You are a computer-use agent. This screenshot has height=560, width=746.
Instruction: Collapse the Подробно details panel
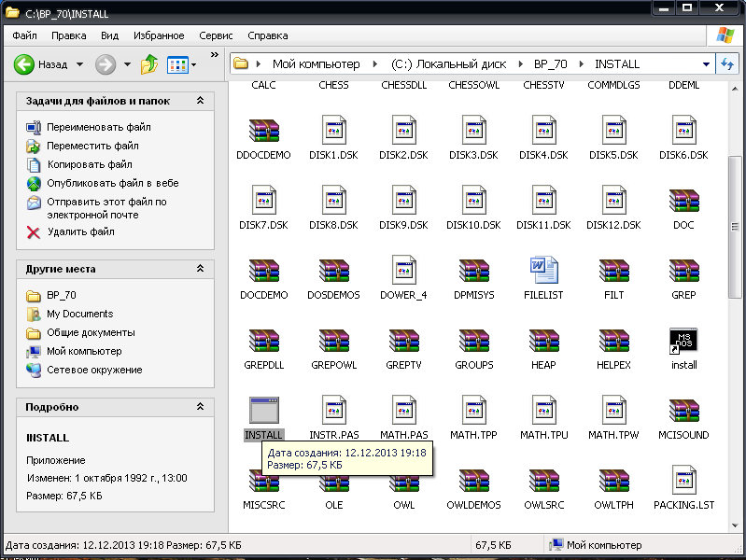(201, 406)
